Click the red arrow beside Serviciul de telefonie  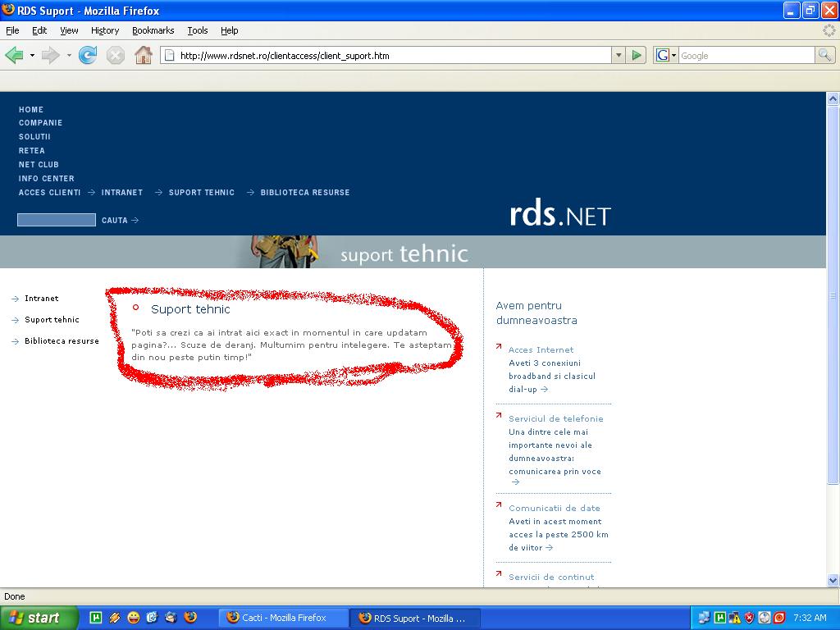coord(500,415)
